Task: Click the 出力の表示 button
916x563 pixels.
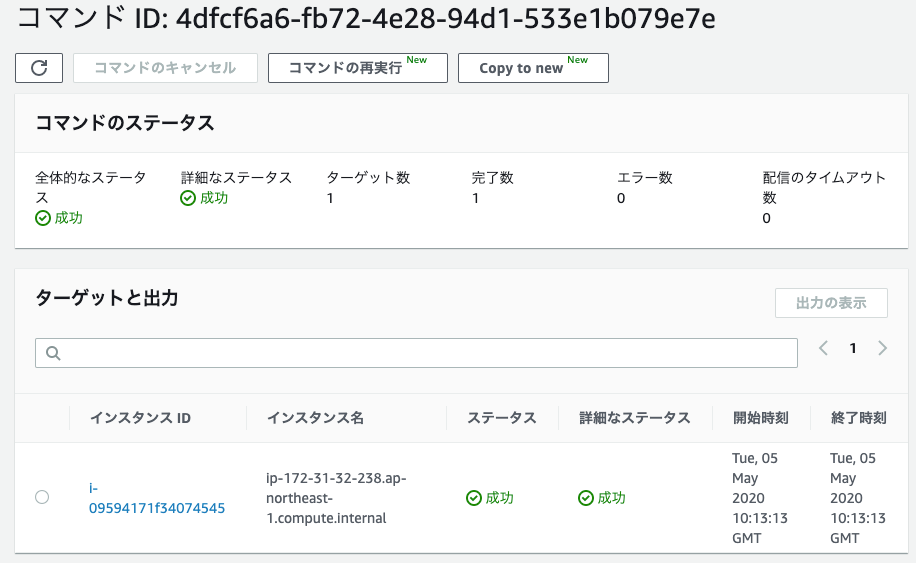Action: pyautogui.click(x=831, y=303)
